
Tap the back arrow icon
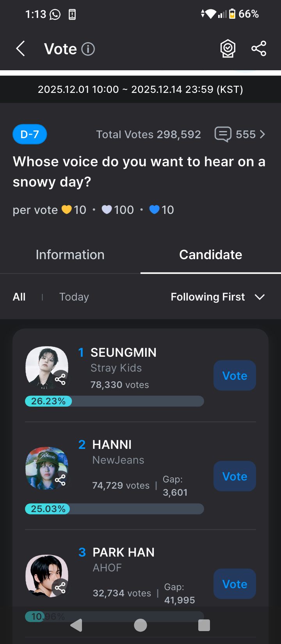click(21, 49)
